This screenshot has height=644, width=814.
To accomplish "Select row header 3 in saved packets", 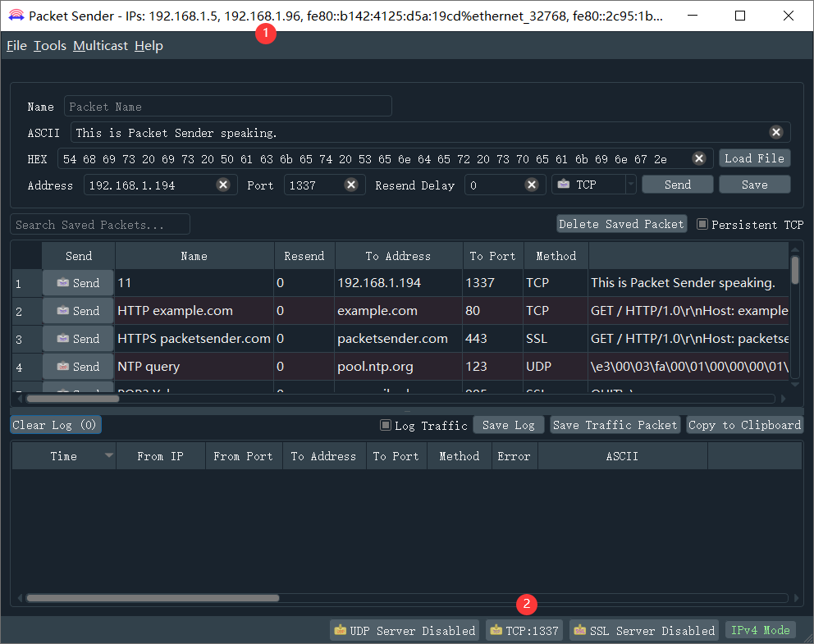I will (26, 339).
